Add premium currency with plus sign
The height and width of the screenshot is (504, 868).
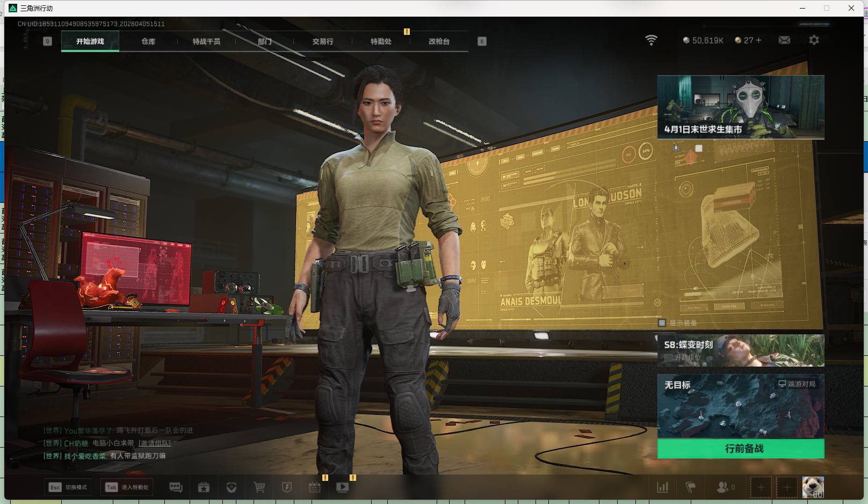[758, 40]
